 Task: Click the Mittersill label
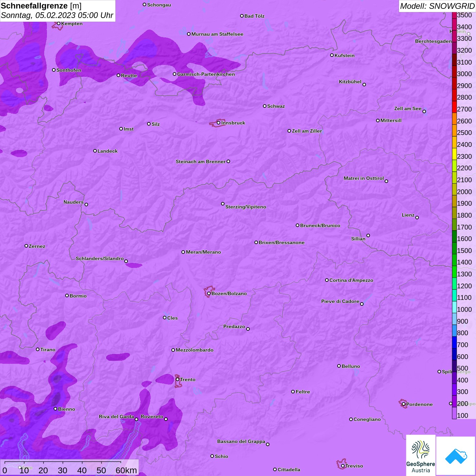pos(391,120)
